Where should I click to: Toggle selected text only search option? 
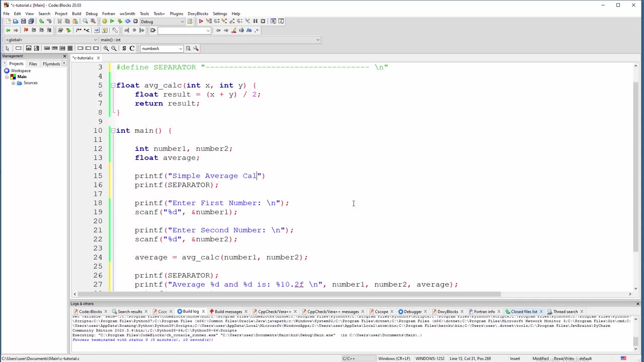coord(242,30)
